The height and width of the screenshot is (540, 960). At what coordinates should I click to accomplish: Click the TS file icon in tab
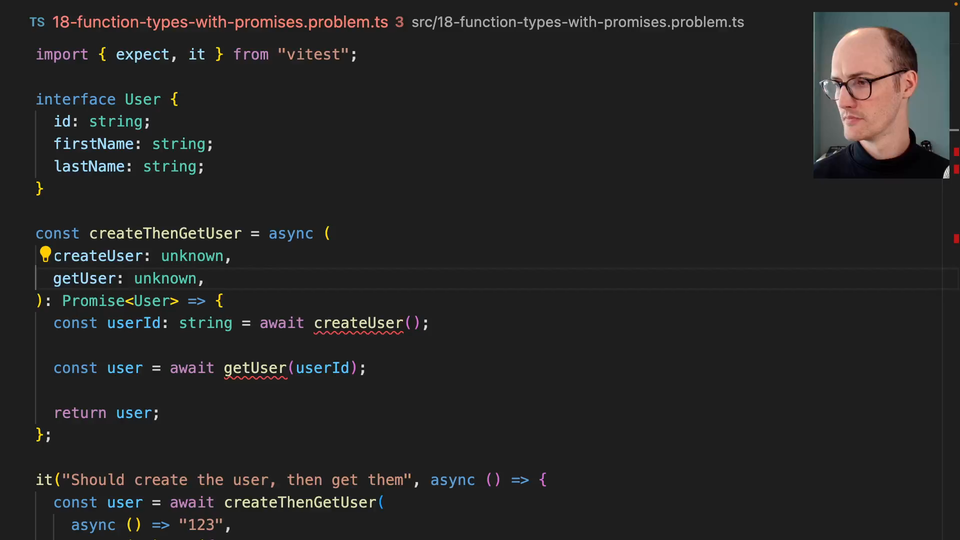click(37, 22)
